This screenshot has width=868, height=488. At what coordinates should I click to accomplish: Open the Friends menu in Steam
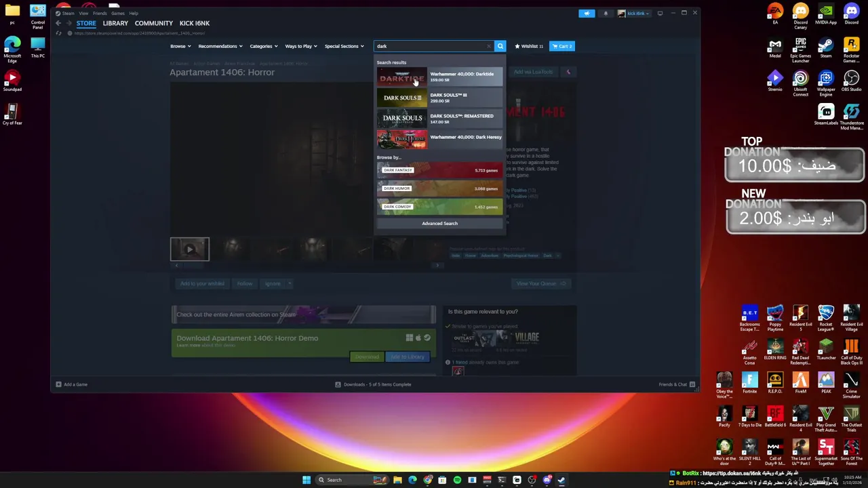pos(100,13)
